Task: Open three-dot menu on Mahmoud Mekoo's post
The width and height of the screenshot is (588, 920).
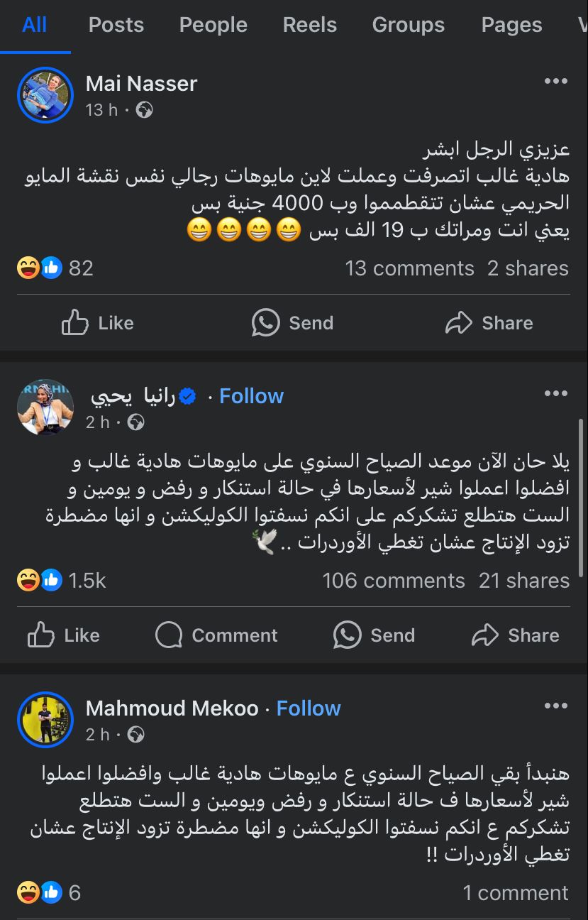Action: point(555,706)
